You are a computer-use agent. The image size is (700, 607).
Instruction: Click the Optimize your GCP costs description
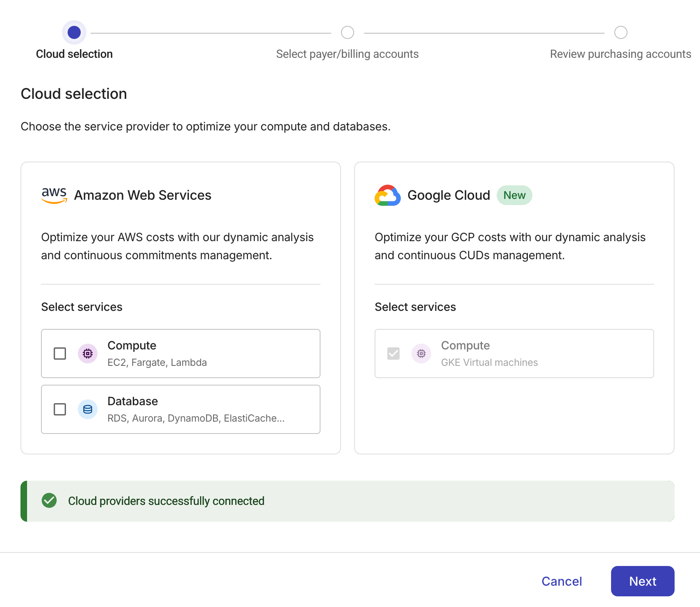click(510, 246)
